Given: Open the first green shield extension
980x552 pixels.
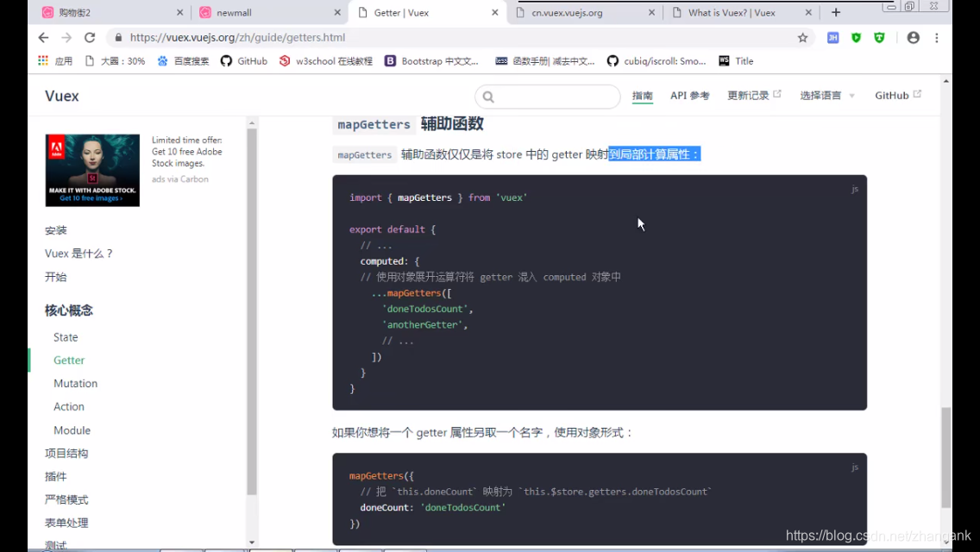Looking at the screenshot, I should tap(857, 37).
